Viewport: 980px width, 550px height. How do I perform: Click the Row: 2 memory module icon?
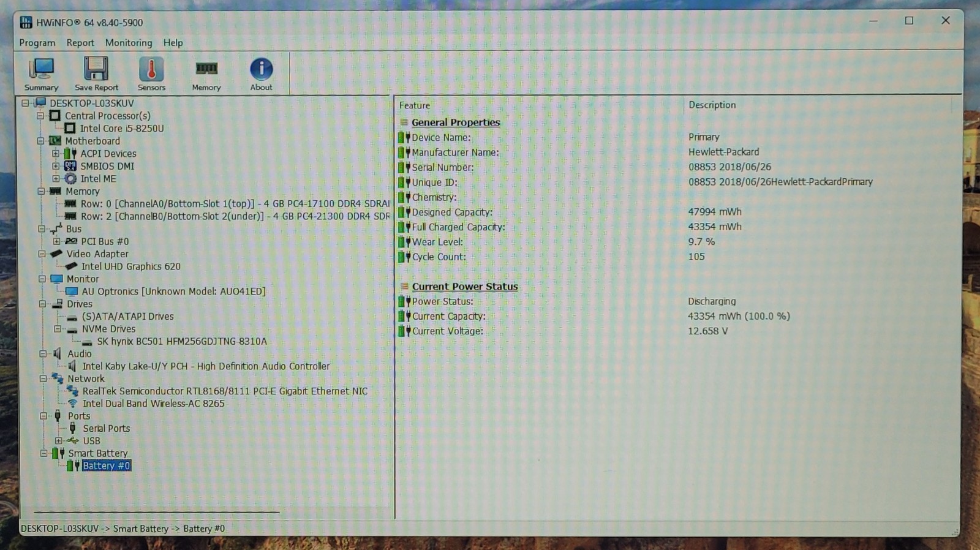[x=70, y=216]
